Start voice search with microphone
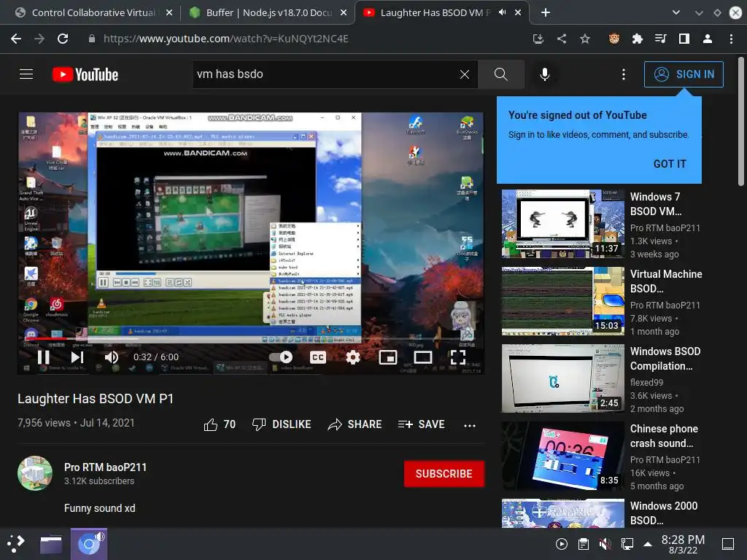This screenshot has width=747, height=560. pos(544,74)
